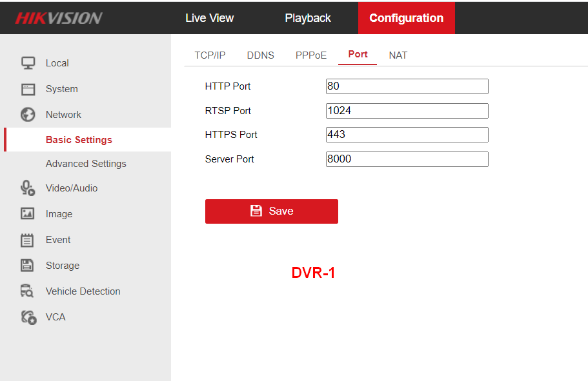
Task: Click the Network globe icon
Action: point(28,115)
